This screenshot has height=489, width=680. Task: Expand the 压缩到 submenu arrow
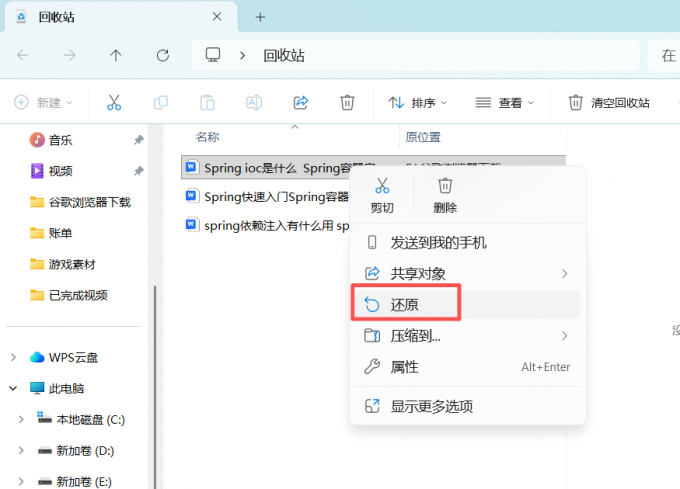tap(564, 336)
